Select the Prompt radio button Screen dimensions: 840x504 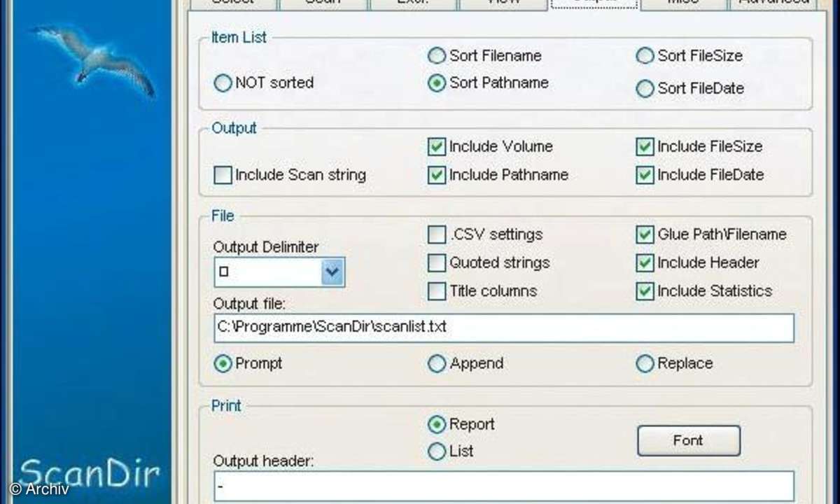click(223, 364)
